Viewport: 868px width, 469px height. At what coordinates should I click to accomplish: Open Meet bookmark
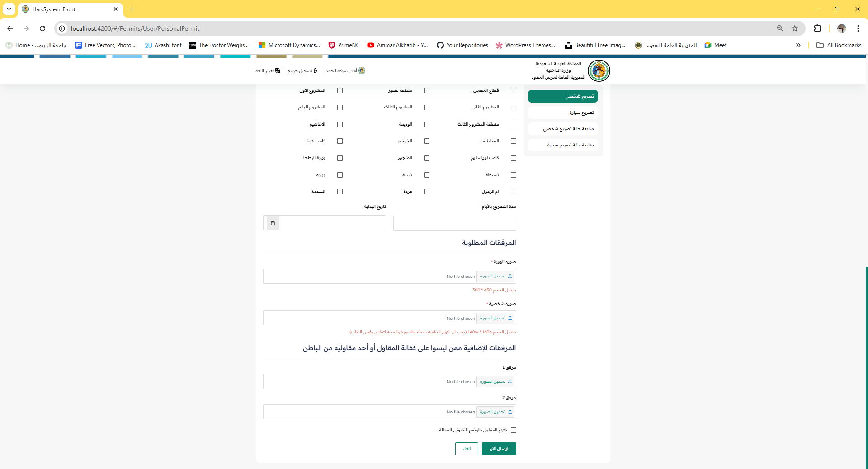[x=716, y=45]
